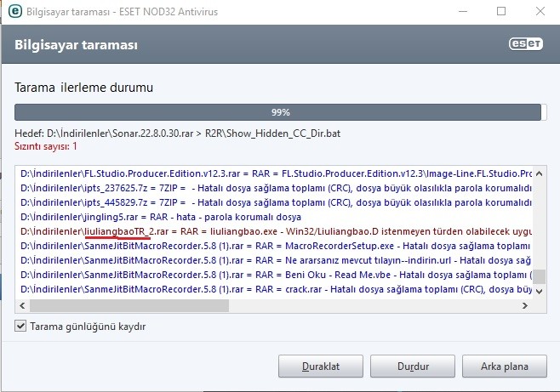
Task: Minimize the ESET scan window
Action: (x=463, y=11)
